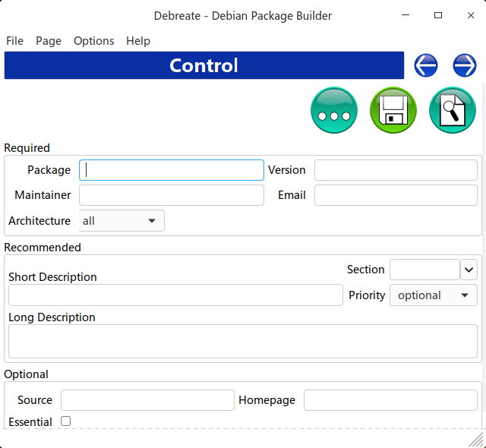
Task: Click into the Email field
Action: (x=396, y=195)
